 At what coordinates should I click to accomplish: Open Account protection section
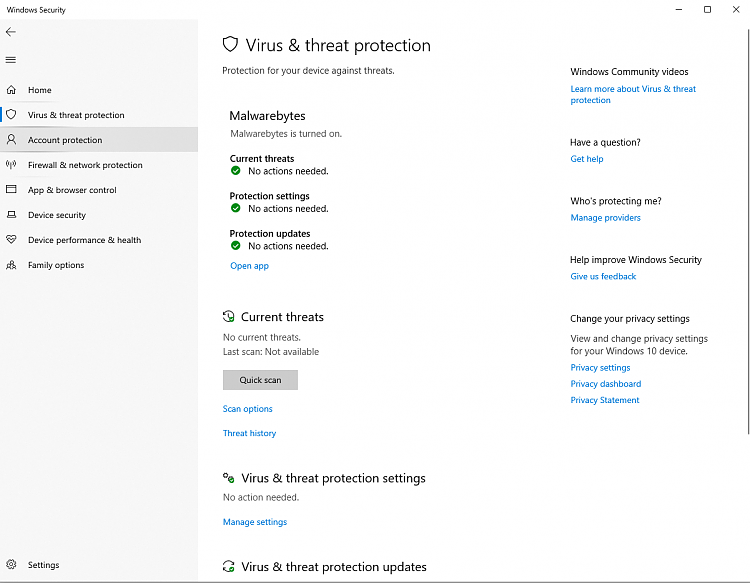[99, 140]
